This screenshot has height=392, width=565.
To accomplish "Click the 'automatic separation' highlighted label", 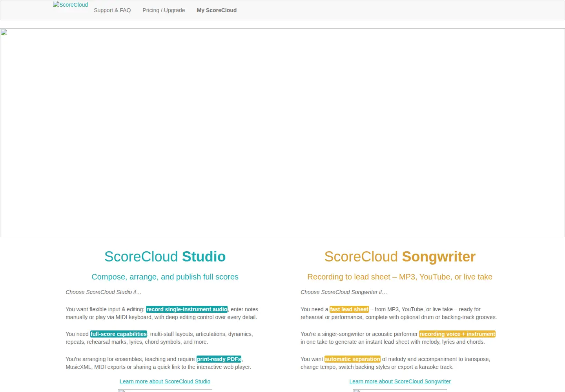I will click(352, 359).
